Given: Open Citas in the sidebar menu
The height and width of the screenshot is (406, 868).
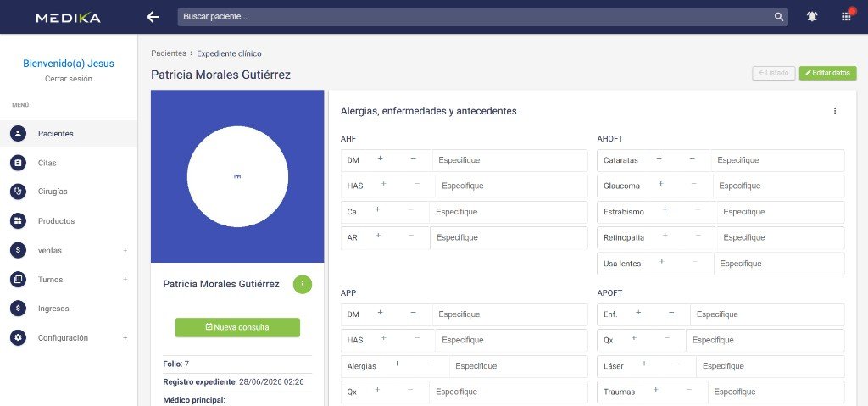Looking at the screenshot, I should pos(69,163).
